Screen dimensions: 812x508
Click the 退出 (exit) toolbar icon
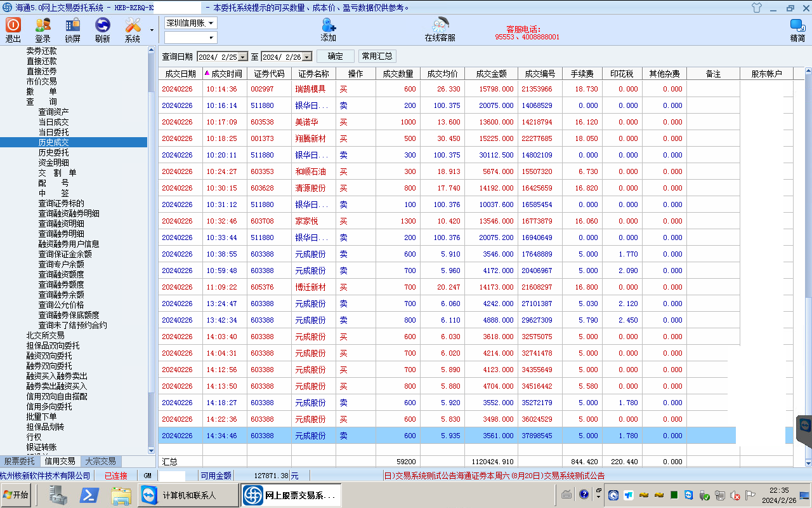(x=13, y=25)
